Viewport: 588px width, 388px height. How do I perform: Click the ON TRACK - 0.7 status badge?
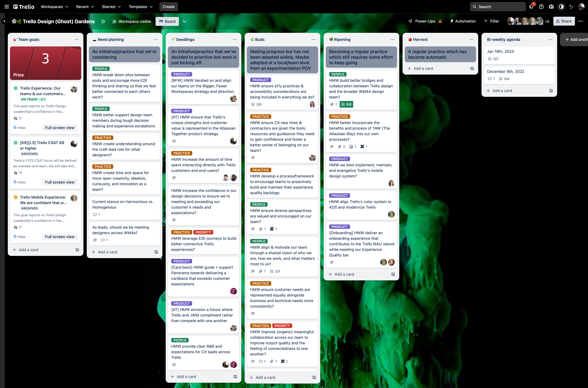(33, 99)
